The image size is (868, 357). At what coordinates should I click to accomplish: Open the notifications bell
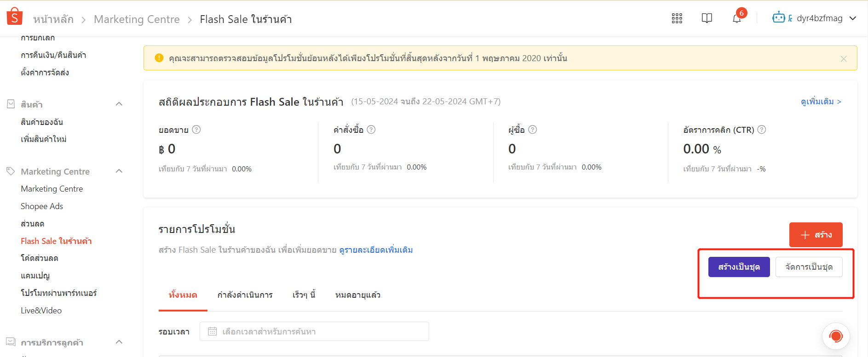click(736, 18)
